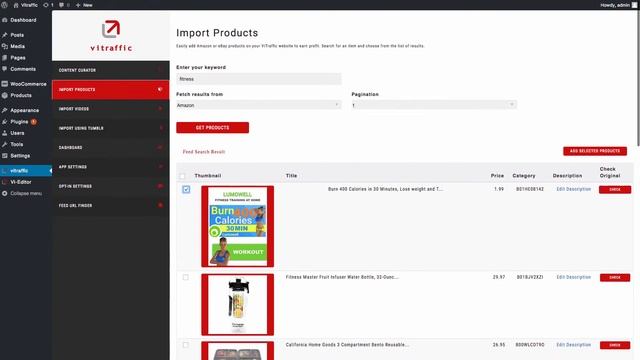Open Import Using Tumblr menu item
The height and width of the screenshot is (360, 640).
tap(111, 128)
